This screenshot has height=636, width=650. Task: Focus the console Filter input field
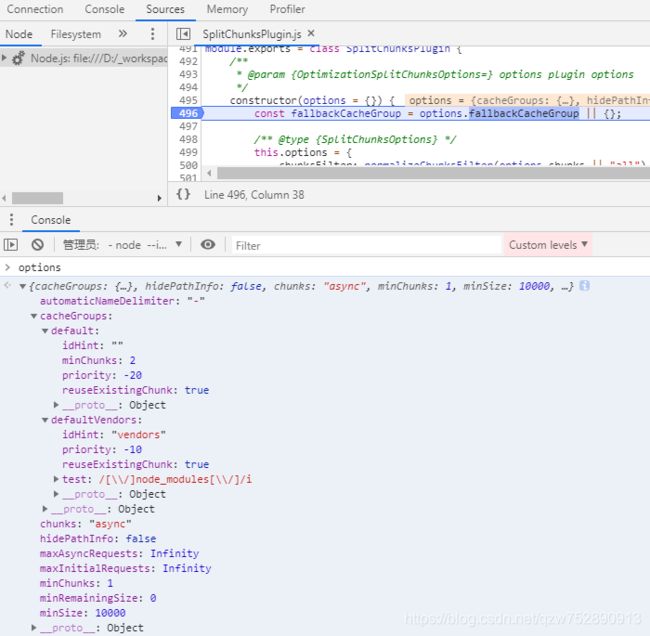[366, 245]
